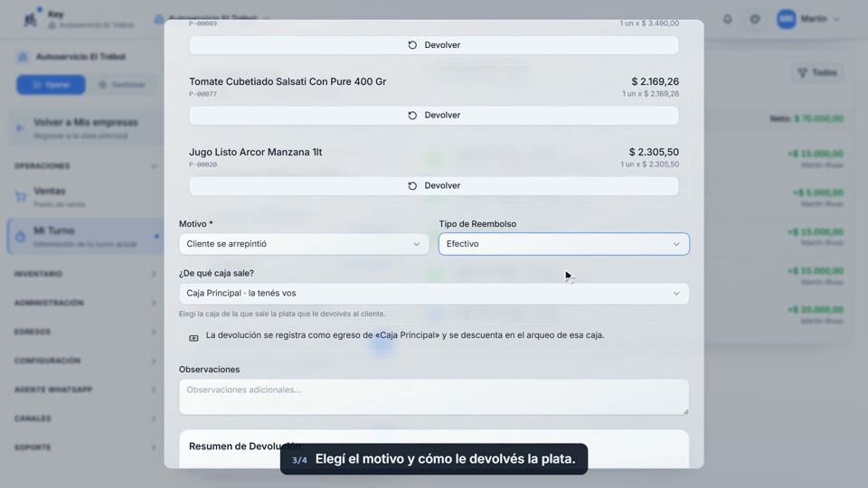Expand ADMINISTRACIÓN section
This screenshot has height=488, width=868.
point(86,303)
